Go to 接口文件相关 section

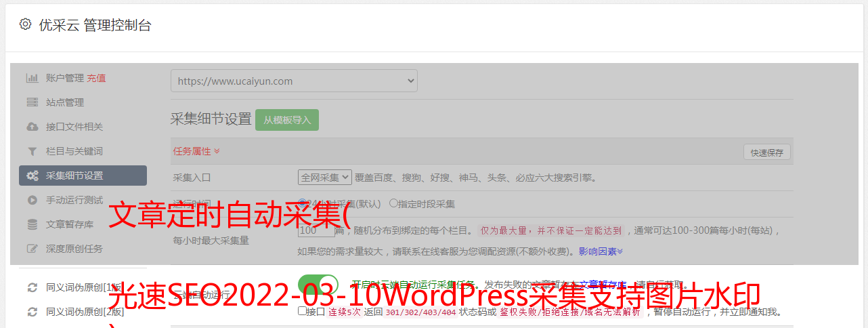click(74, 127)
